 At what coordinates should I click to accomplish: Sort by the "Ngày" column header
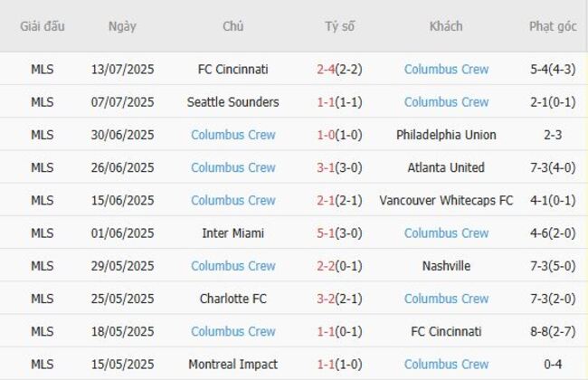point(122,26)
